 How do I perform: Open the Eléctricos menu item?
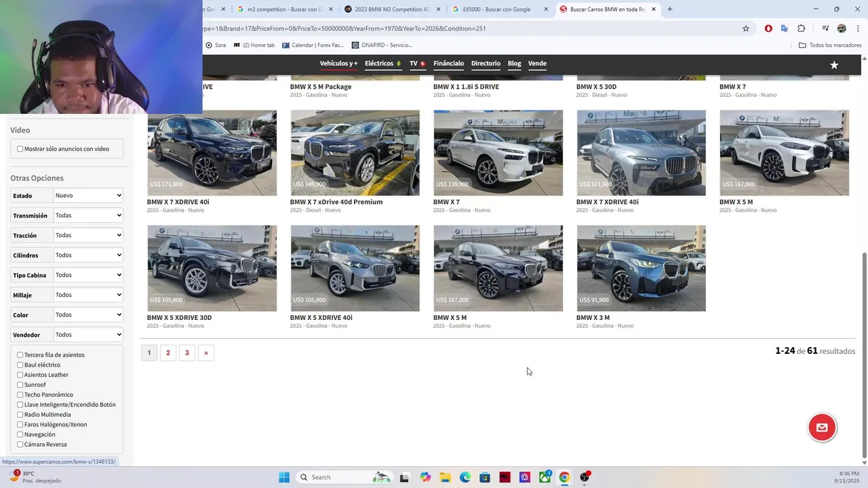point(382,64)
